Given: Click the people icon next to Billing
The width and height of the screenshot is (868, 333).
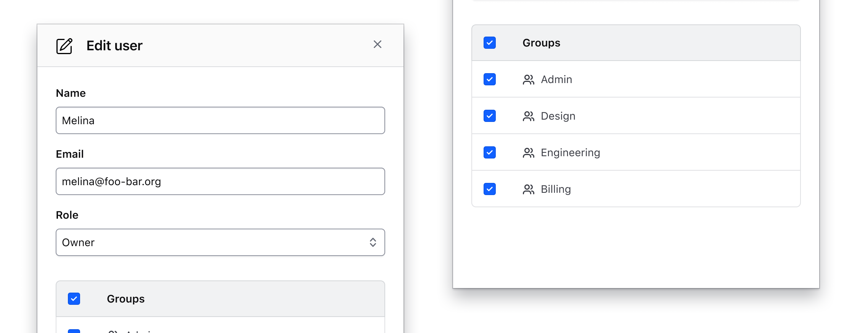Looking at the screenshot, I should [528, 189].
